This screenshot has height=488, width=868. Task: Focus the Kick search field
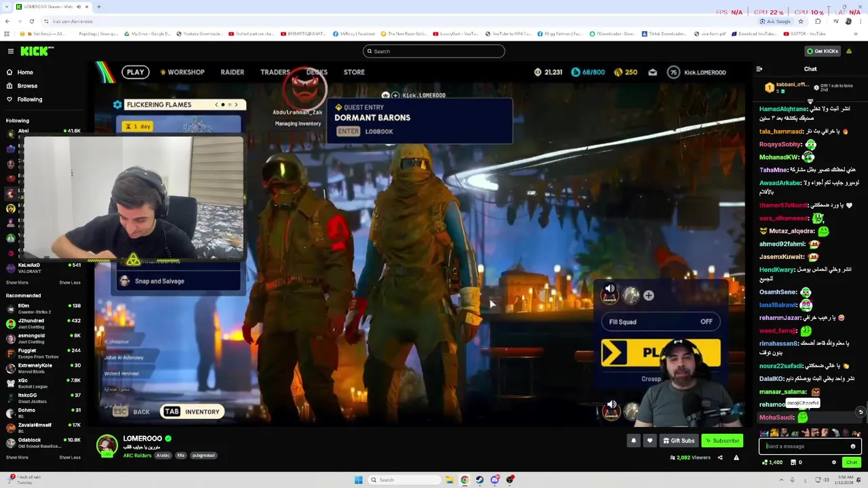pyautogui.click(x=434, y=51)
